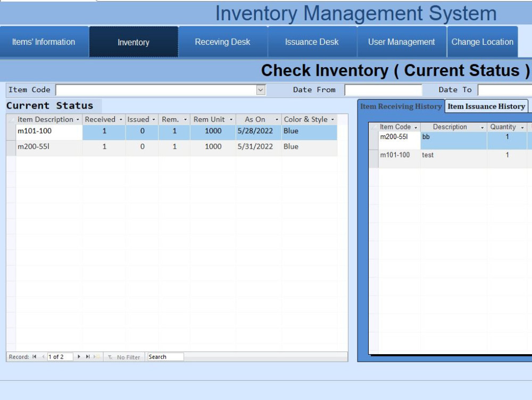Click quantity cell in the test row

pyautogui.click(x=507, y=159)
